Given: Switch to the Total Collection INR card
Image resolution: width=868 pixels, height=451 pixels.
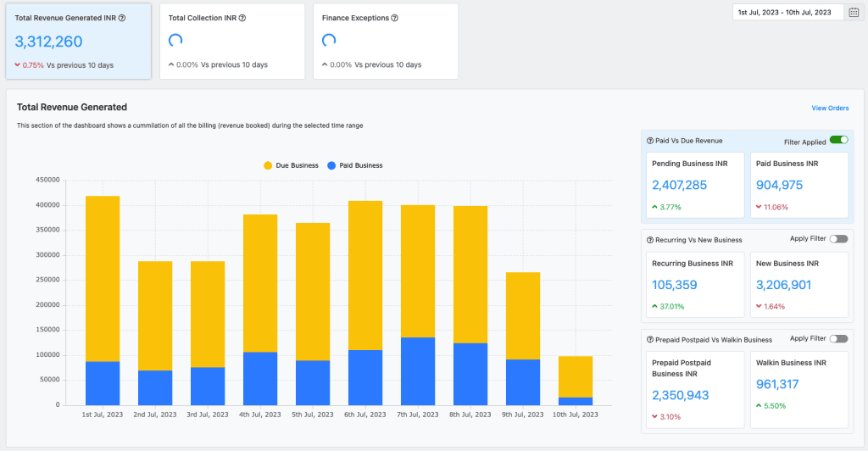Looking at the screenshot, I should pyautogui.click(x=231, y=41).
